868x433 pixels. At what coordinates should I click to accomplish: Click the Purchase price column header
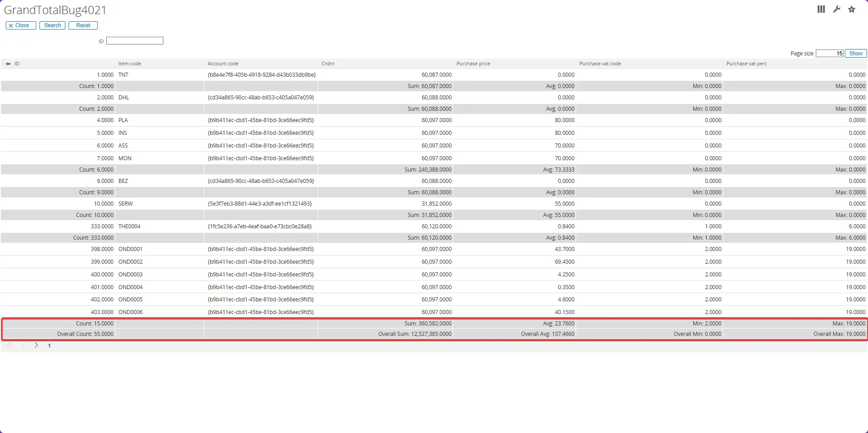(x=473, y=64)
